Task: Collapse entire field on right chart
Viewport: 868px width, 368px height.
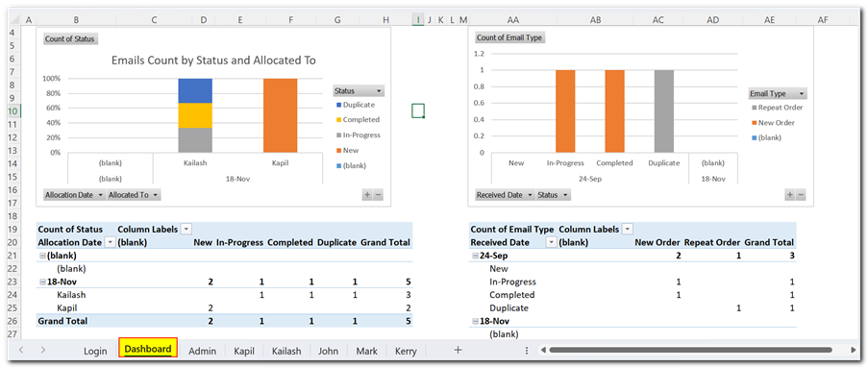Action: coord(801,195)
